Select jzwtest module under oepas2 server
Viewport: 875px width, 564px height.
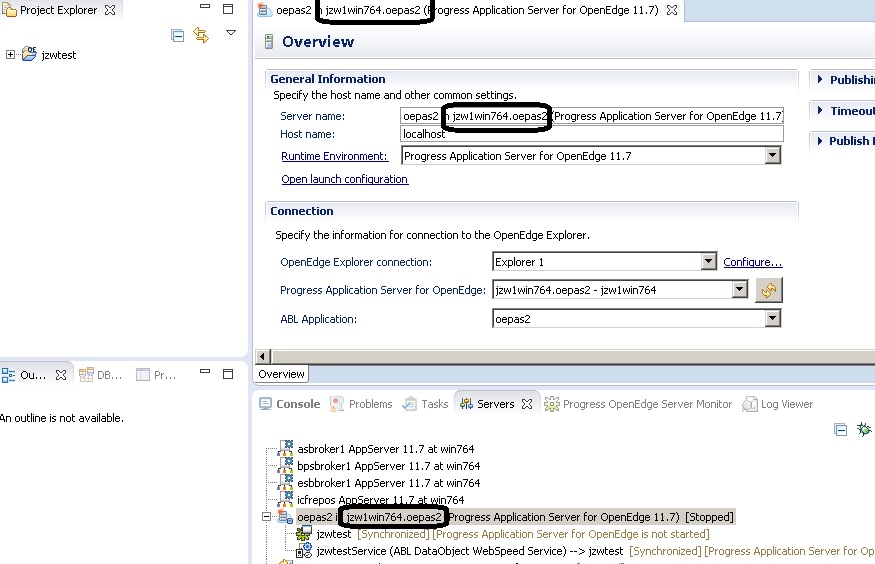point(334,534)
